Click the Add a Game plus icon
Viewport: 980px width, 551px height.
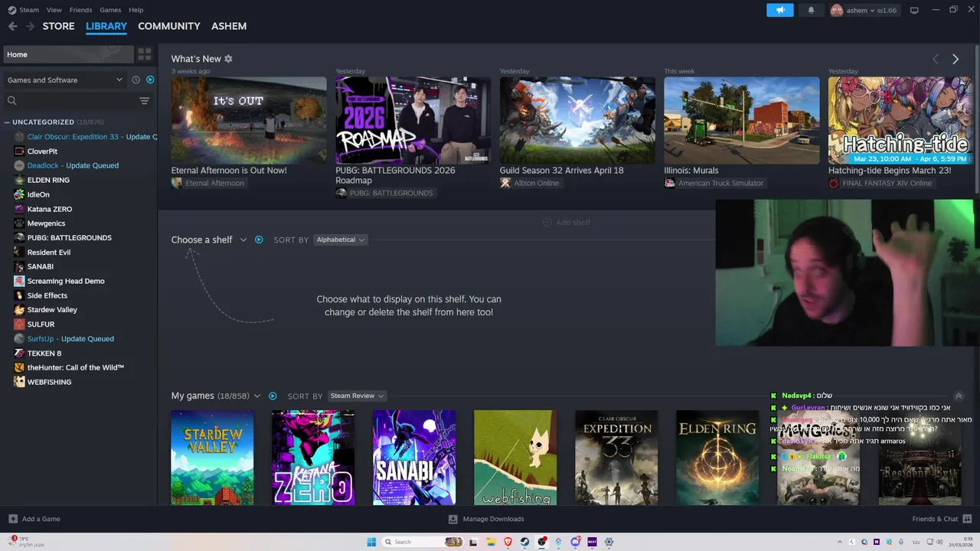(13, 519)
